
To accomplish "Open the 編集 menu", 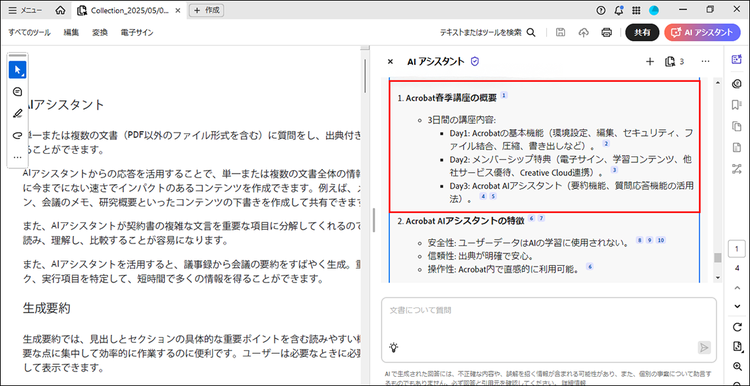I will tap(71, 33).
